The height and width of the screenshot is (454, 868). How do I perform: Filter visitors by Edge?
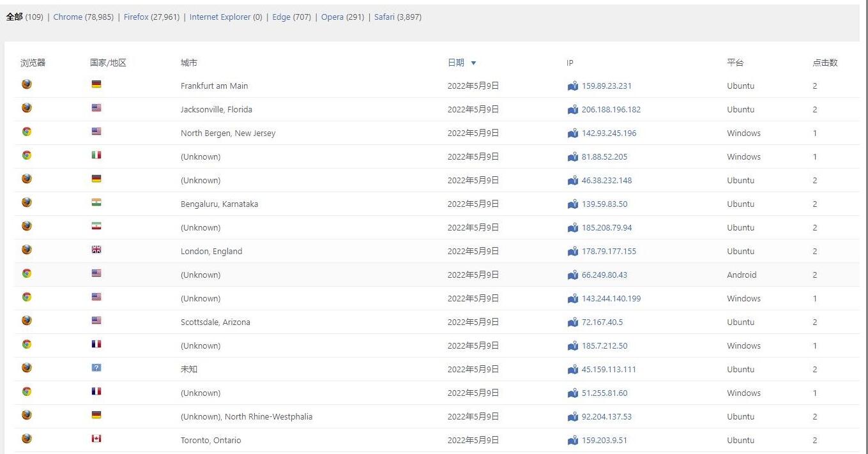(281, 17)
